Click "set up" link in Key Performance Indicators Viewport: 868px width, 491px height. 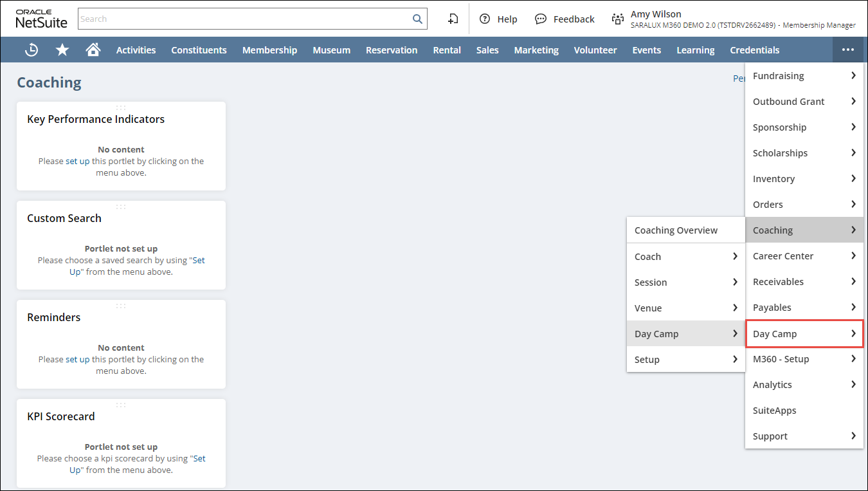tap(78, 162)
